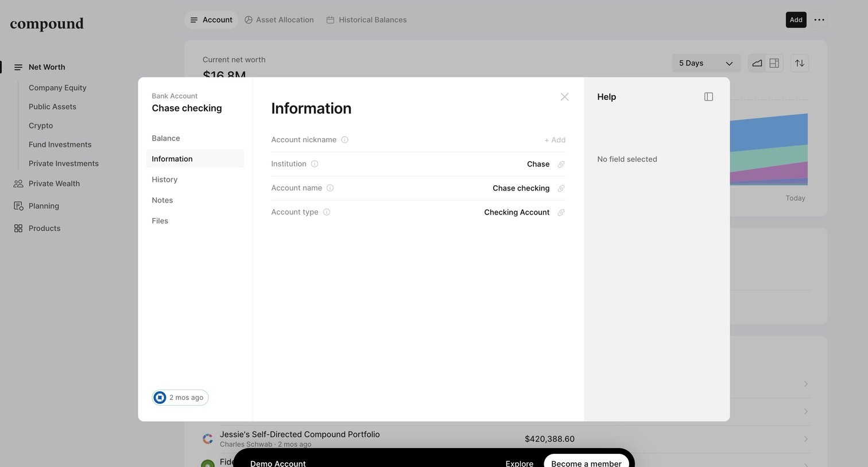Image resolution: width=868 pixels, height=467 pixels.
Task: Click link icon next to Checking Account
Action: (x=561, y=212)
